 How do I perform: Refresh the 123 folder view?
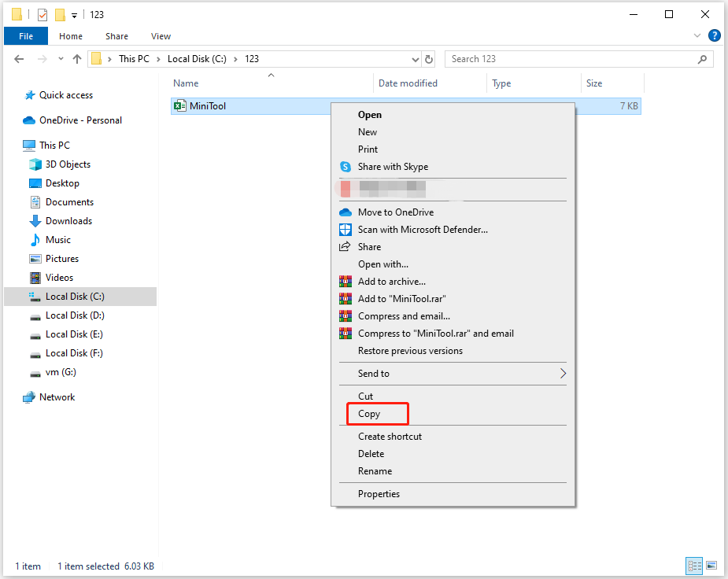click(x=429, y=59)
